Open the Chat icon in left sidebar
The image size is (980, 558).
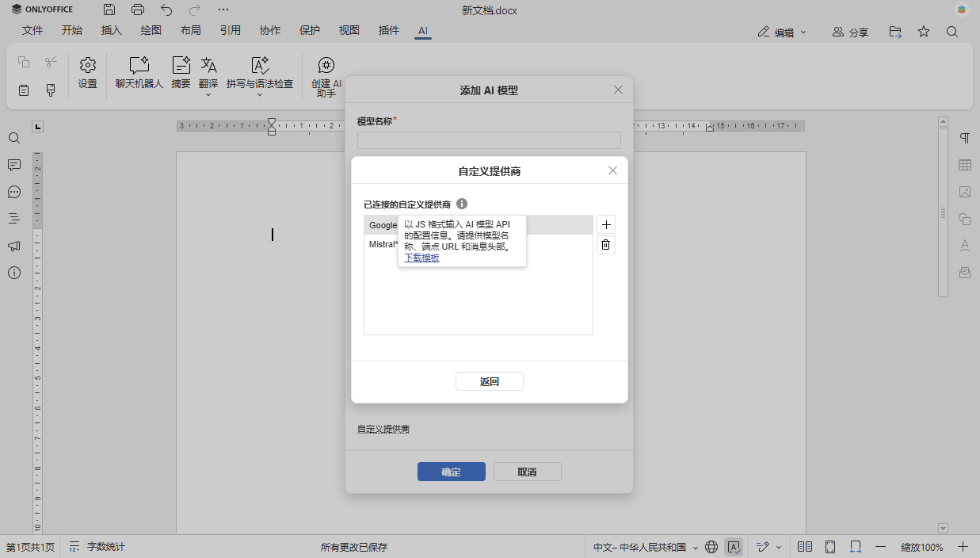tap(14, 192)
